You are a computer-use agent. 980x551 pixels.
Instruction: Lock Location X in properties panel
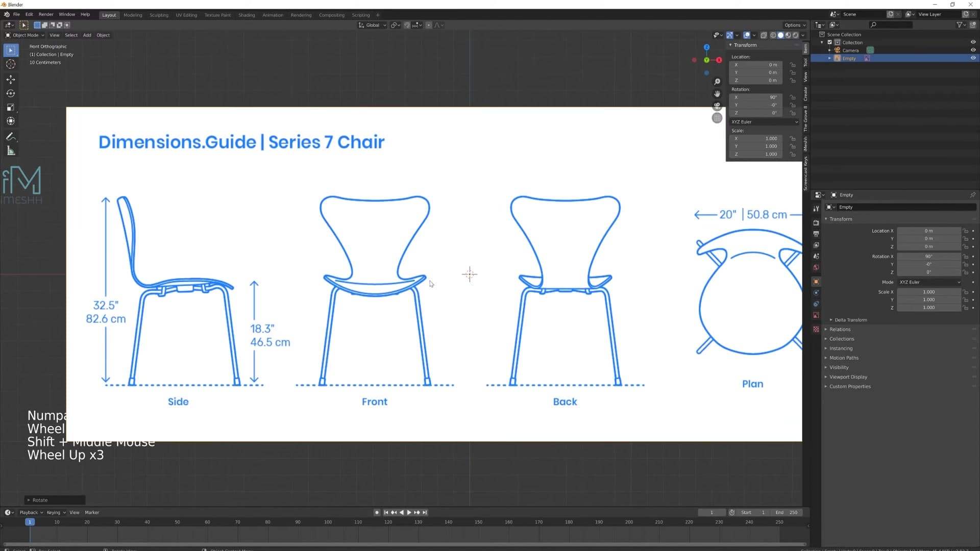pos(965,231)
